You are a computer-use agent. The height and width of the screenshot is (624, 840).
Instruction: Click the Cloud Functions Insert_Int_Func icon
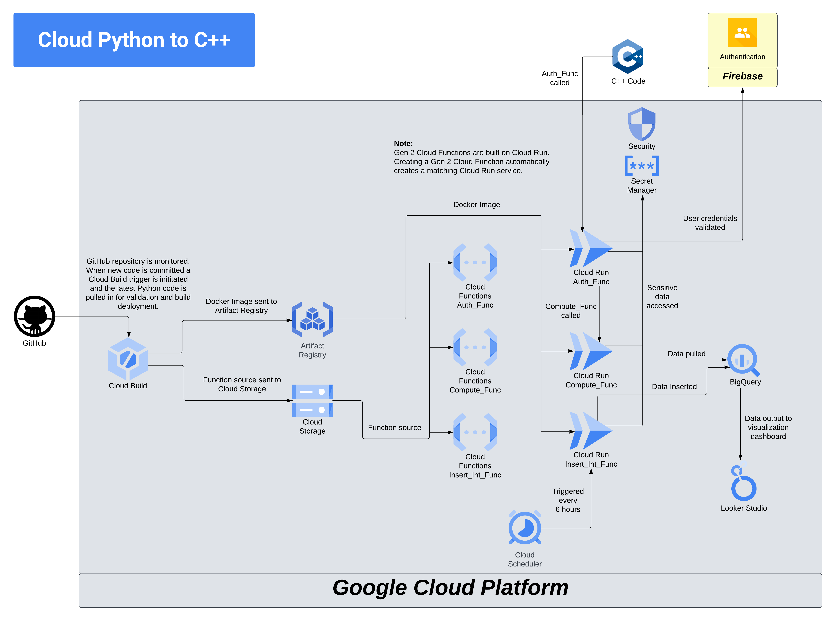(475, 432)
